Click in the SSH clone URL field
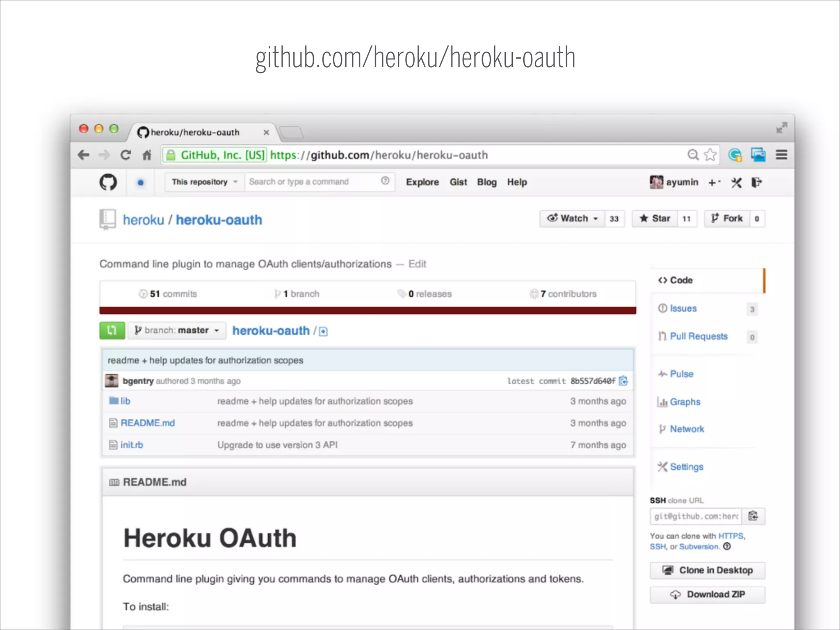The image size is (840, 630). coord(696,516)
